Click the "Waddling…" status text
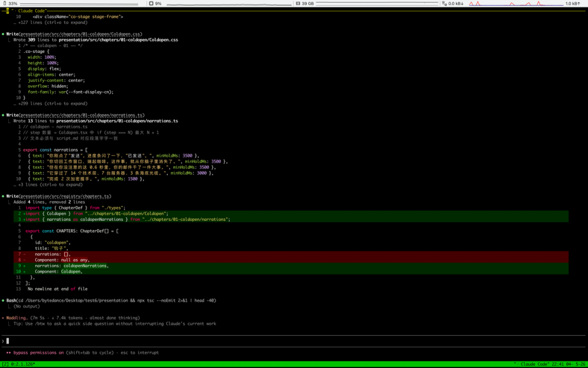This screenshot has height=368, width=588. 17,318
